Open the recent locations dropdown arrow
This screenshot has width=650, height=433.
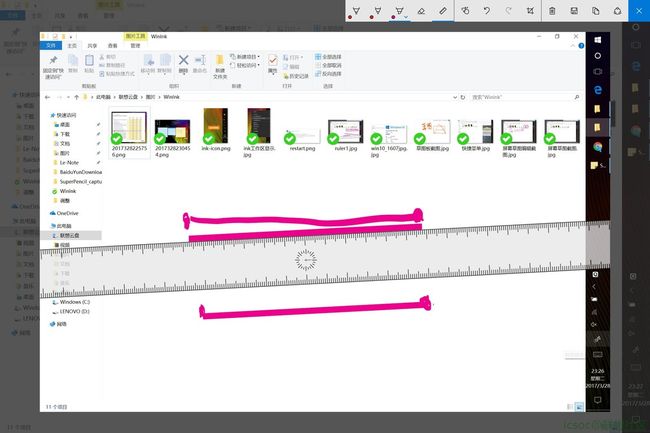coord(68,97)
